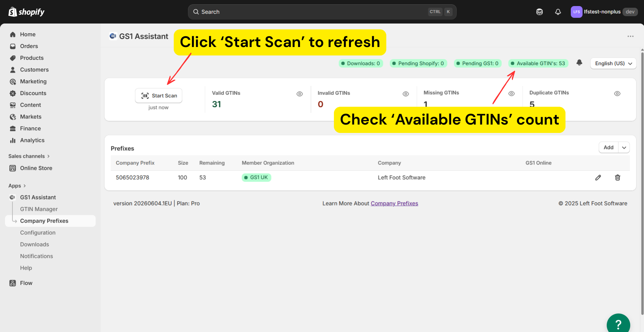644x332 pixels.
Task: Click the Pending GS1: 0 badge
Action: (x=478, y=63)
